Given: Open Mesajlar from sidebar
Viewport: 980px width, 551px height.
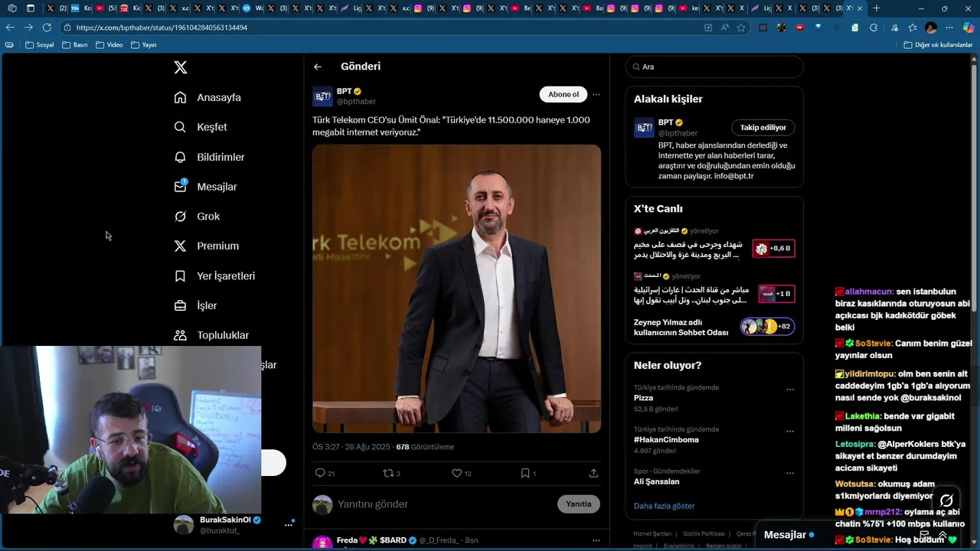Looking at the screenshot, I should click(x=205, y=187).
